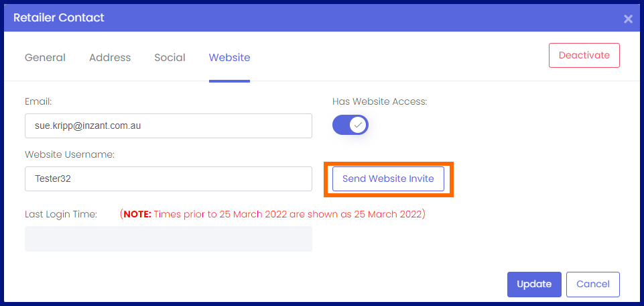Image resolution: width=644 pixels, height=306 pixels.
Task: Select the Social tab
Action: (x=170, y=58)
